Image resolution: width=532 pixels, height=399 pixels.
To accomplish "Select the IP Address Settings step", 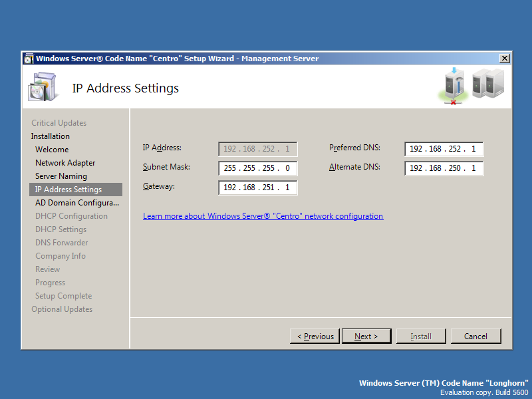I will coord(76,190).
